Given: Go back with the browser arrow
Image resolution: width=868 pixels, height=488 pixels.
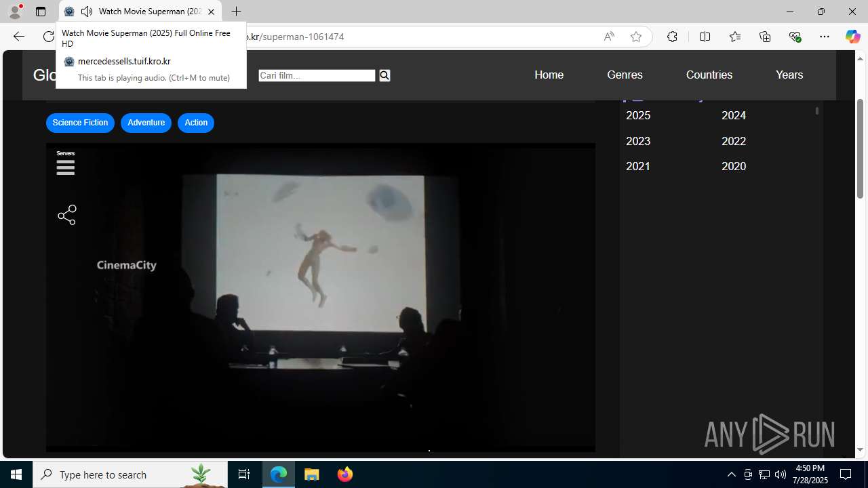Looking at the screenshot, I should pyautogui.click(x=18, y=37).
